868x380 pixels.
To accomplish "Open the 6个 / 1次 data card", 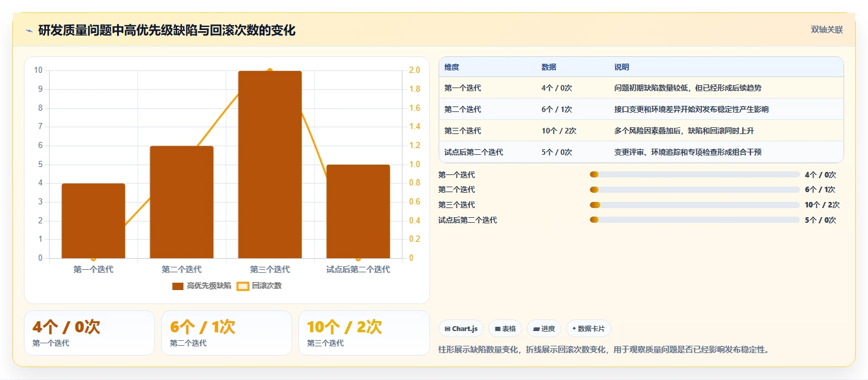I will (227, 333).
